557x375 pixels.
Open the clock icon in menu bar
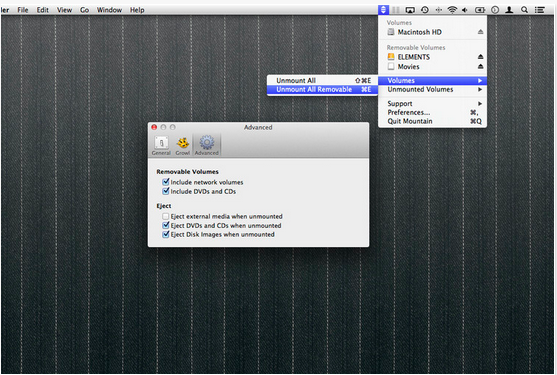click(495, 10)
